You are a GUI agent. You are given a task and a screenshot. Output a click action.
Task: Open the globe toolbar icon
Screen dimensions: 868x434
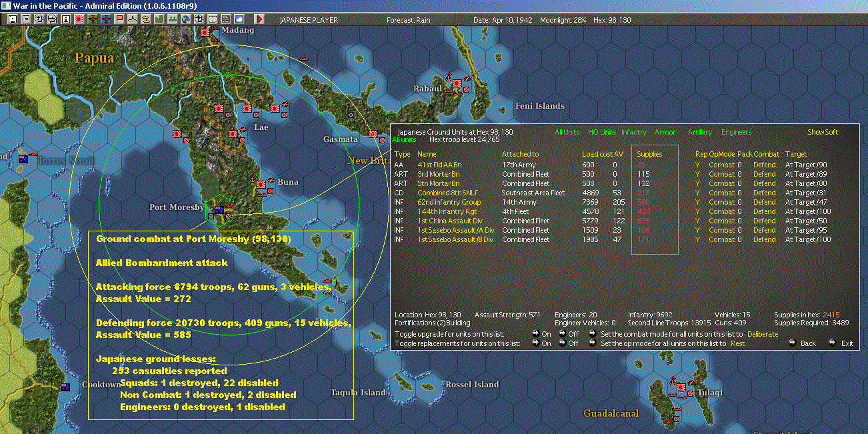click(186, 19)
